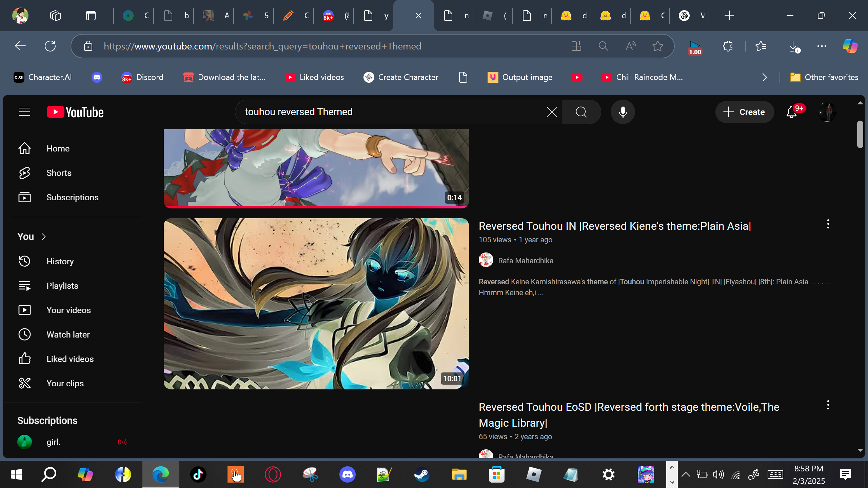Open the workspaces icon
The image size is (868, 488).
[x=56, y=16]
